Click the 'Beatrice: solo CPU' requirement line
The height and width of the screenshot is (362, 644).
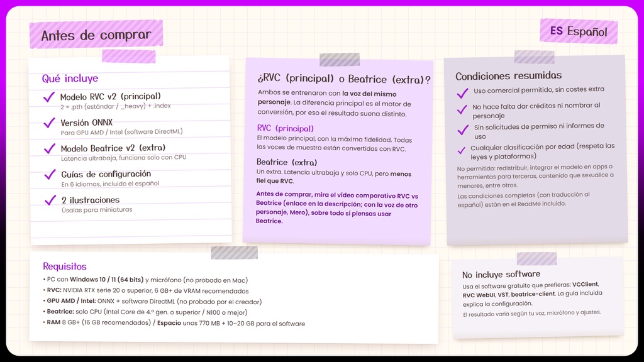point(145,312)
